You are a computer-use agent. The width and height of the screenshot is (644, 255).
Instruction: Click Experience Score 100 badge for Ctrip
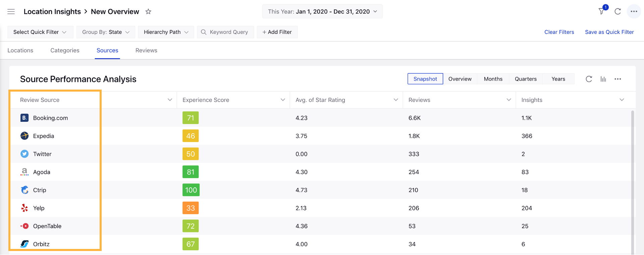tap(191, 190)
